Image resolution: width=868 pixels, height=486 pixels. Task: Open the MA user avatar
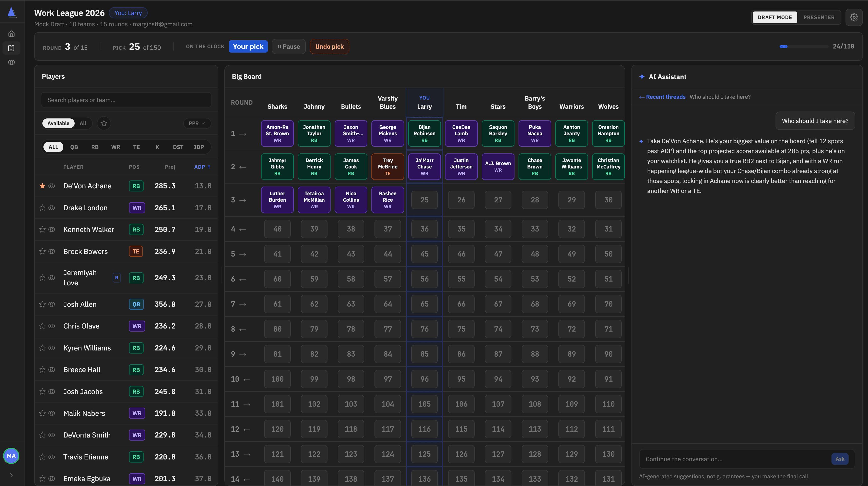click(x=11, y=456)
